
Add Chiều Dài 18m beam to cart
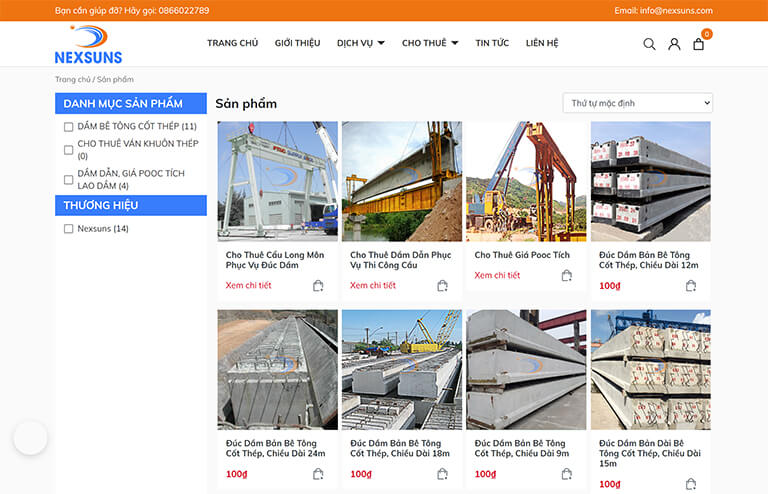coord(442,474)
